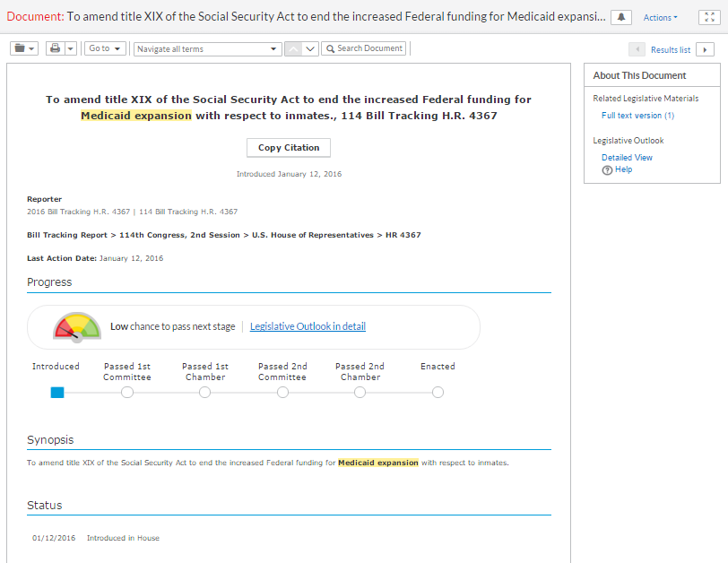Open the Detailed View link
728x563 pixels.
pyautogui.click(x=627, y=158)
